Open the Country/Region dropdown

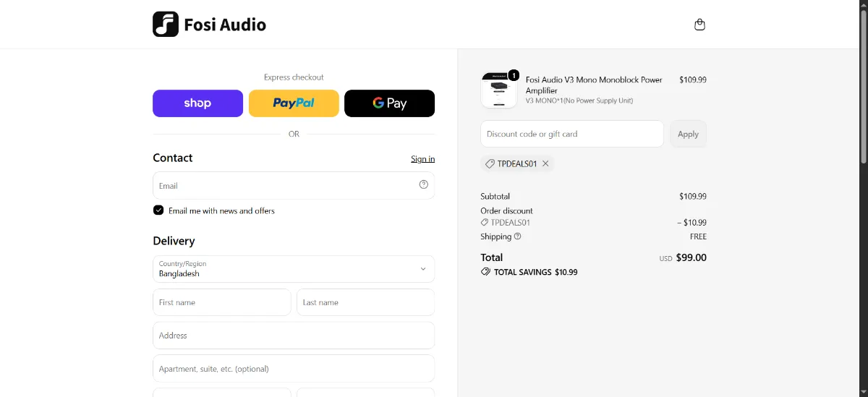tap(294, 269)
